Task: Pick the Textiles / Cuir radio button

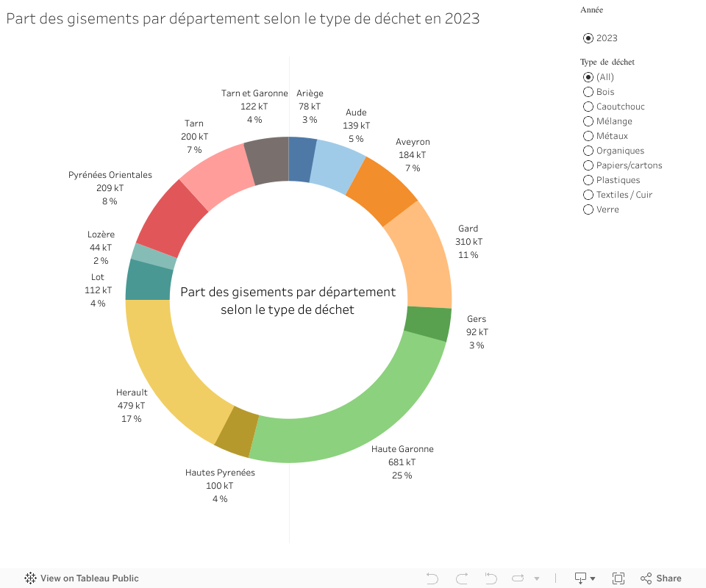Action: pyautogui.click(x=588, y=195)
